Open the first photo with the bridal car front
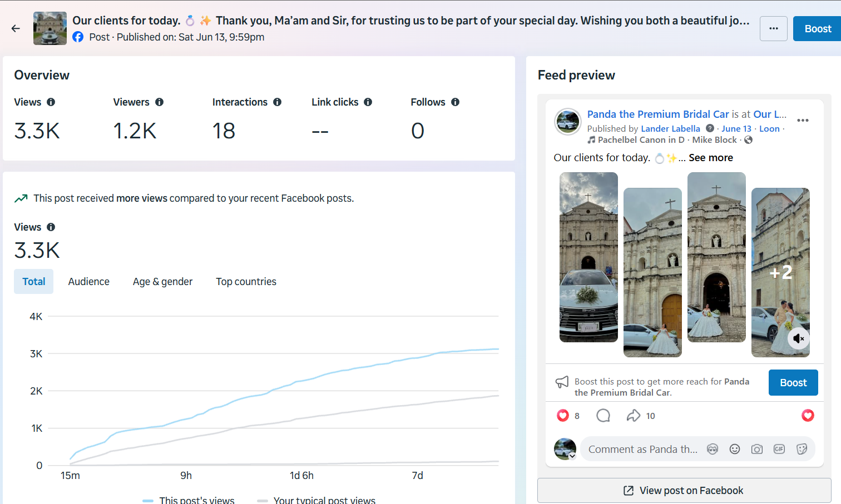 [x=588, y=257]
